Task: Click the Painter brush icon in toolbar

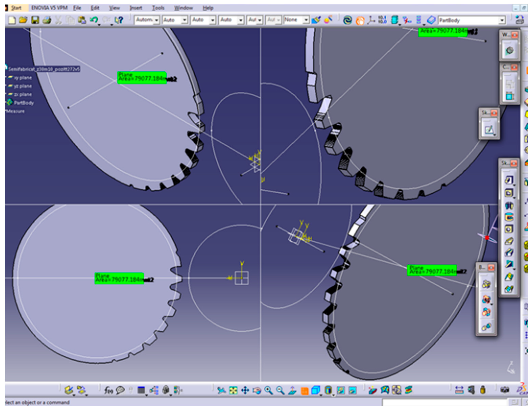Action: [316, 20]
